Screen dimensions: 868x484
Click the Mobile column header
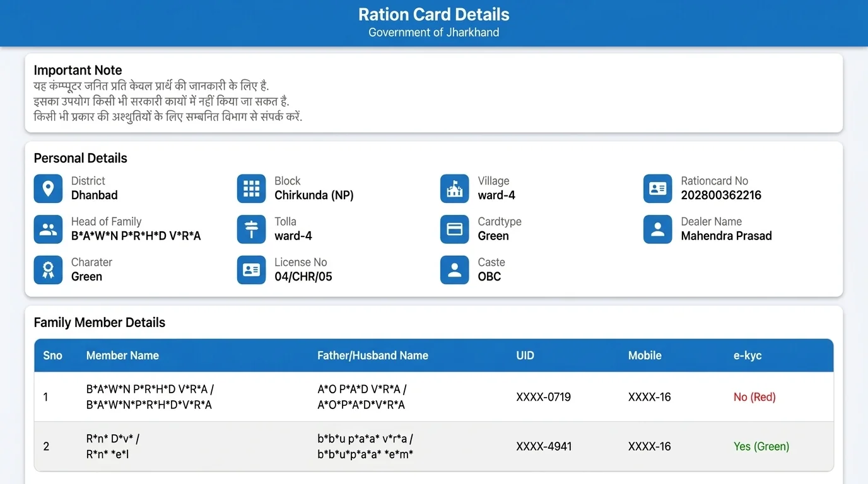click(x=645, y=355)
